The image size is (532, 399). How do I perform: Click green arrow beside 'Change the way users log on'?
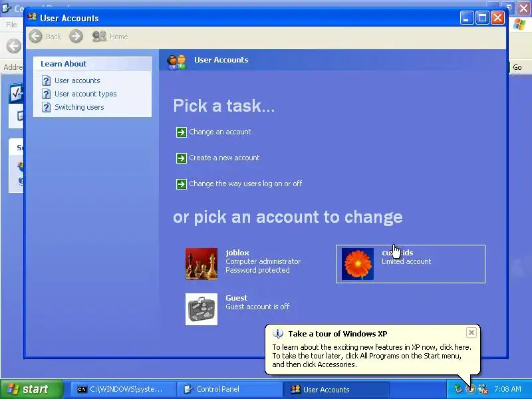pos(182,184)
